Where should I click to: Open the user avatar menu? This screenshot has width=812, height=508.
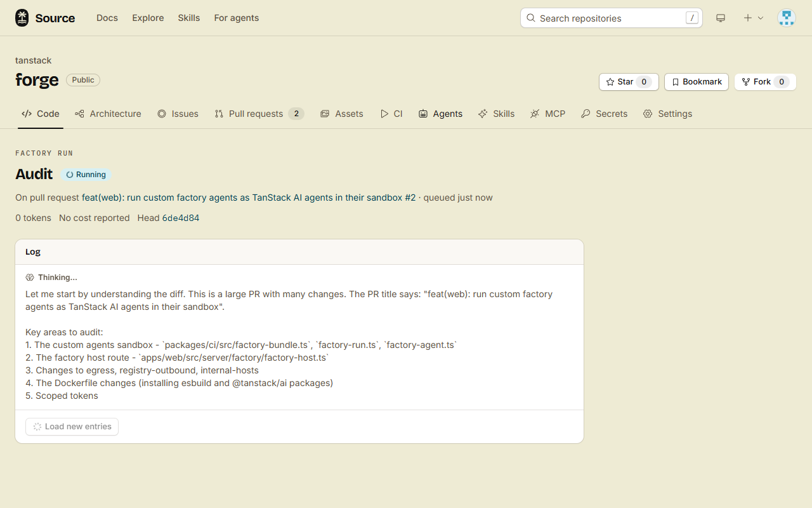point(787,18)
